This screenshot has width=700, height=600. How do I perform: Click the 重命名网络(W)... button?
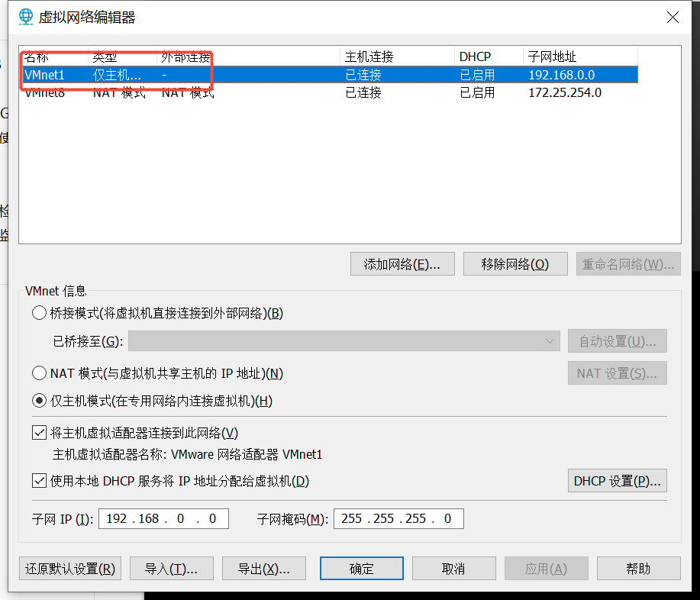pyautogui.click(x=628, y=264)
